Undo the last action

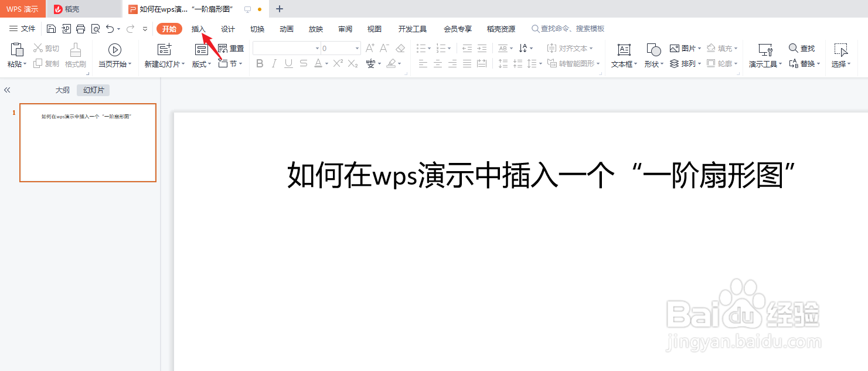point(110,29)
